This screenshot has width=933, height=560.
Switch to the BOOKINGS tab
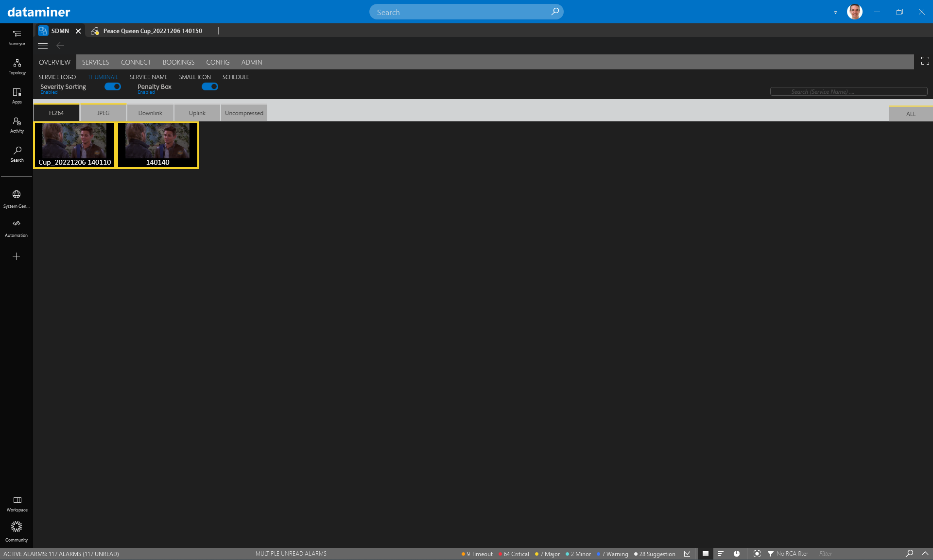(x=178, y=62)
